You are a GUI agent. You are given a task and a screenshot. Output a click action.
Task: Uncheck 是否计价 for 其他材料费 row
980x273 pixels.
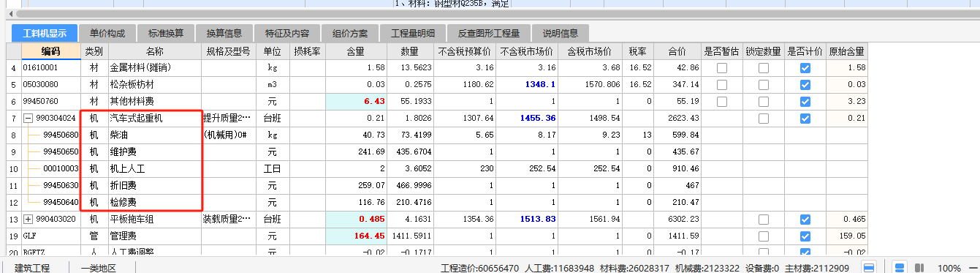point(805,101)
